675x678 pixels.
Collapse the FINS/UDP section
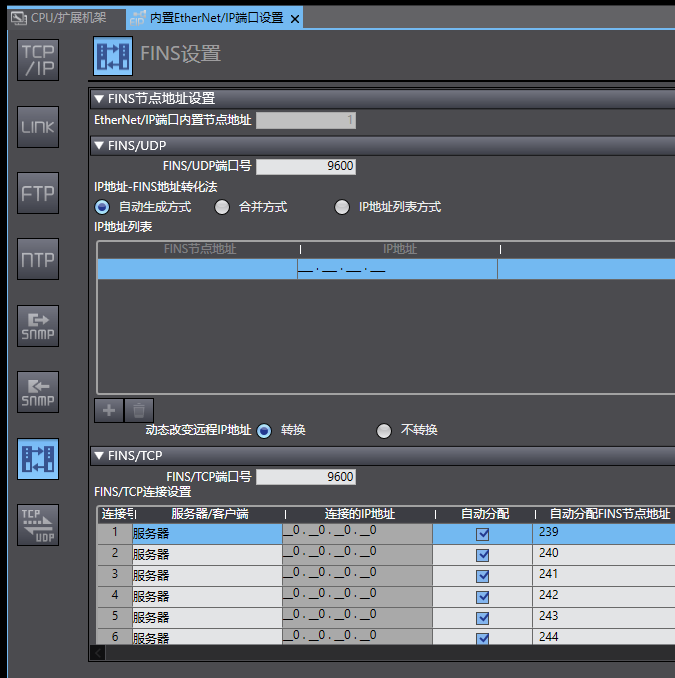[x=98, y=145]
